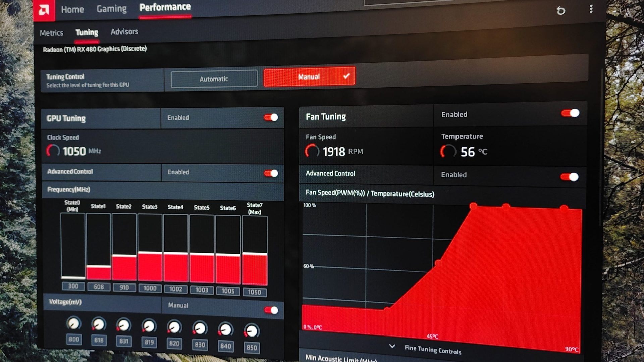Click State4 frequency bar
The height and width of the screenshot is (362, 644).
click(x=176, y=248)
